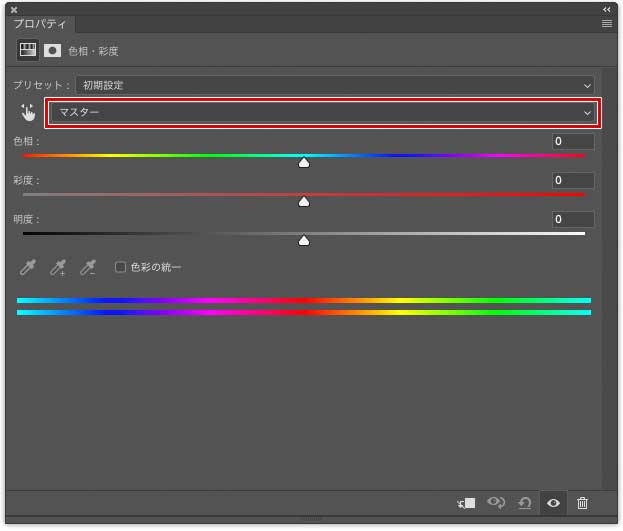Click the 彩度 value input field
Image resolution: width=623 pixels, height=531 pixels.
[x=573, y=180]
